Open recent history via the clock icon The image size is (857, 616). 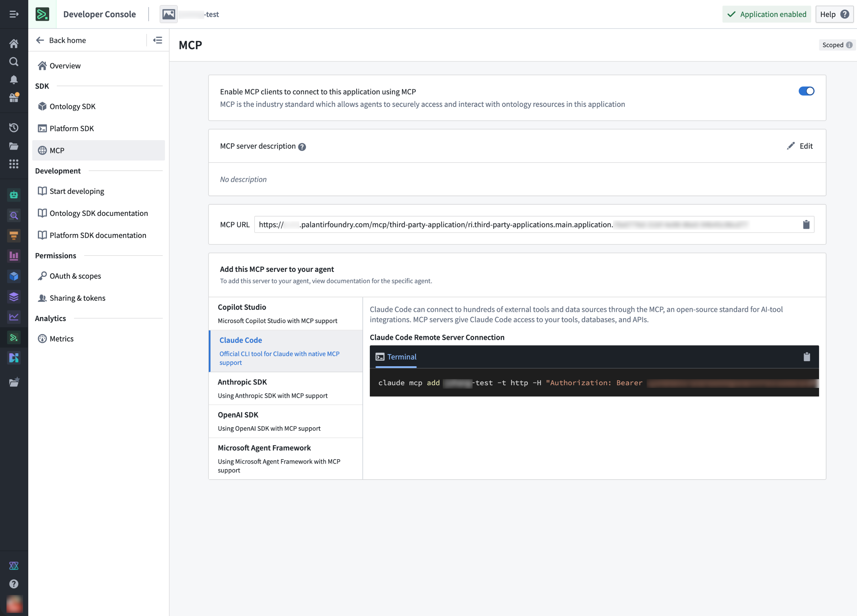(14, 128)
